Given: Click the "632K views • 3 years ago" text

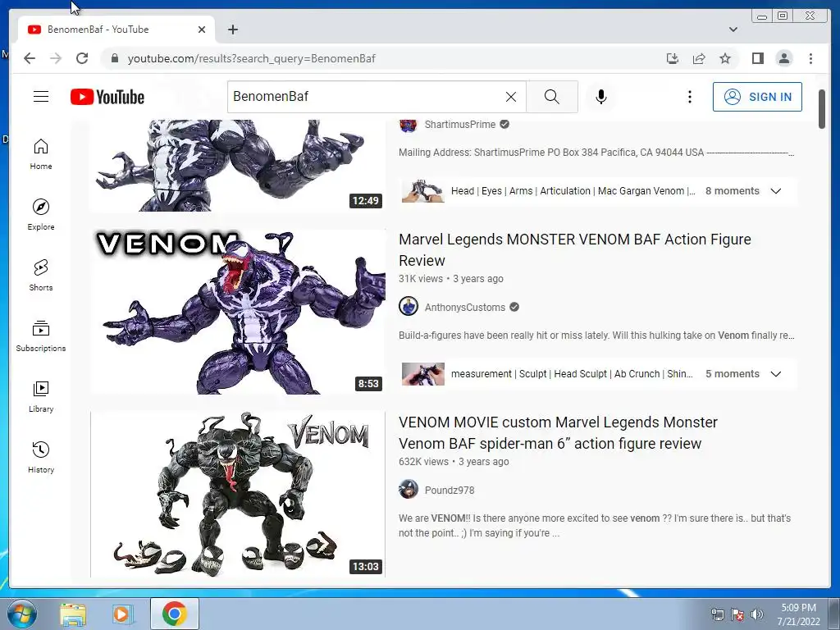Looking at the screenshot, I should click(x=453, y=462).
